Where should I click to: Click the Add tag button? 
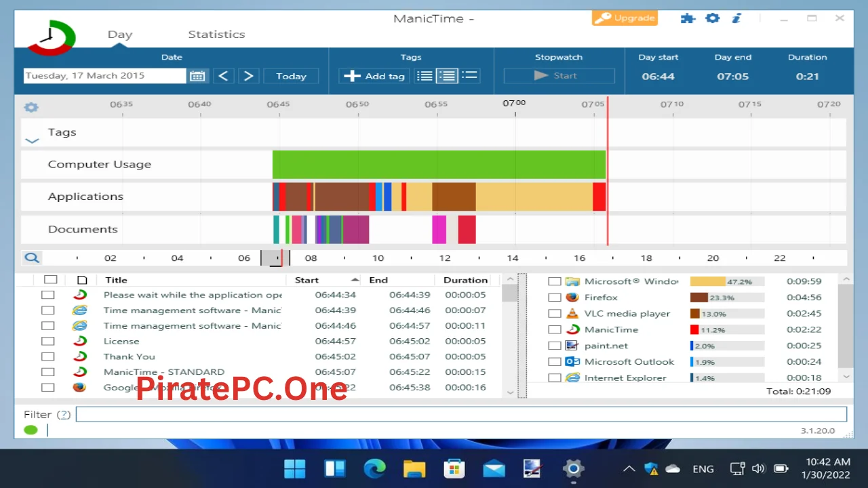tap(374, 76)
